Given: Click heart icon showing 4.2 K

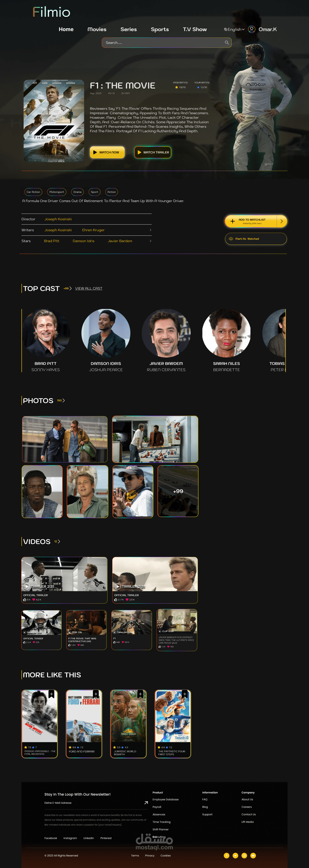Looking at the screenshot, I should coord(34,600).
